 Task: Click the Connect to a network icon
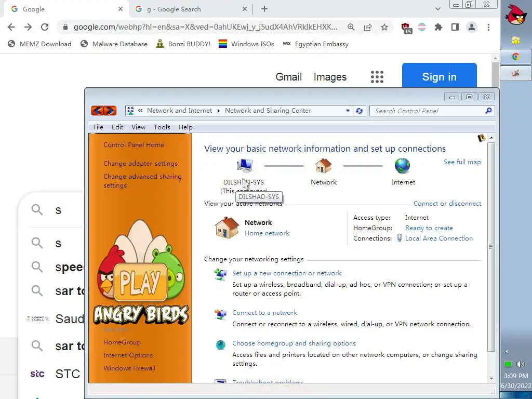point(220,314)
